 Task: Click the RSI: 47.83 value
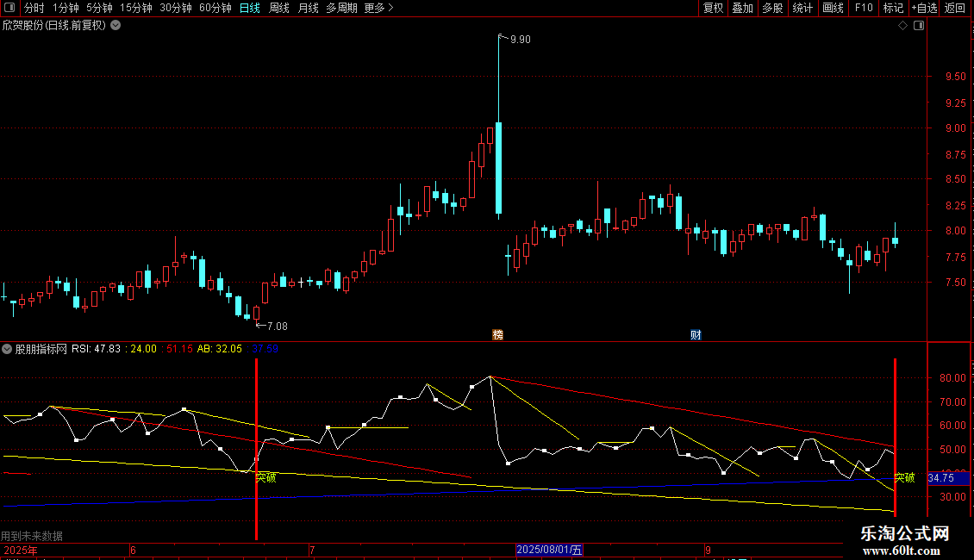(x=96, y=349)
